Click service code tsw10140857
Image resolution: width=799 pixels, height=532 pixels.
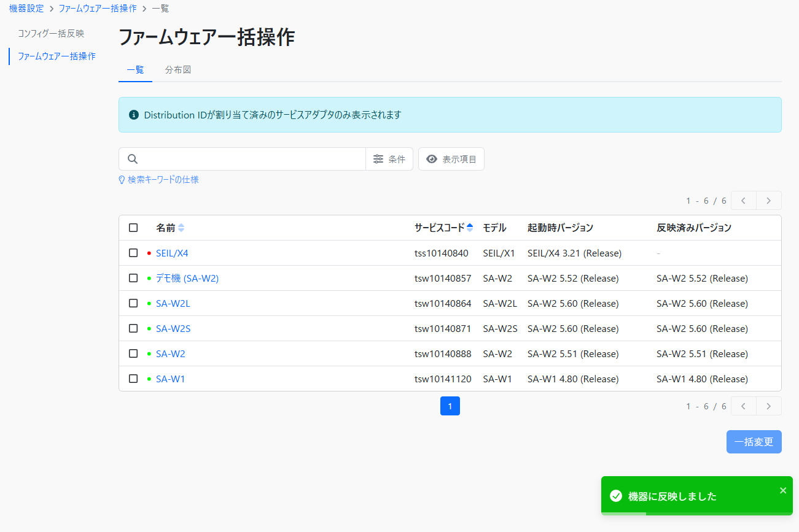tap(443, 279)
